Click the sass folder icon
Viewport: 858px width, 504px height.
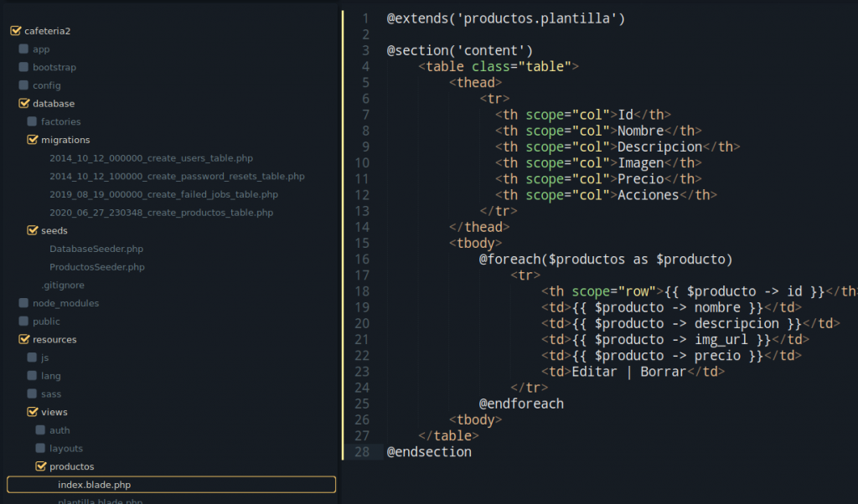point(32,393)
